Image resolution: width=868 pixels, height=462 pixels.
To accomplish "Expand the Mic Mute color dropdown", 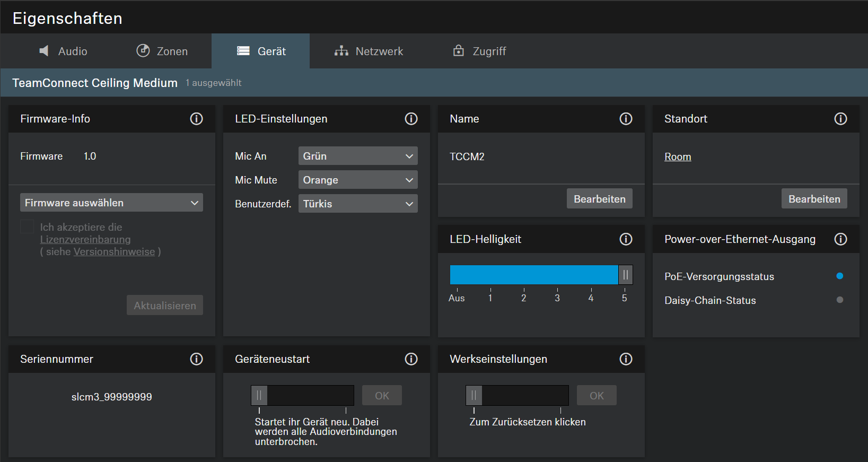I will pos(358,180).
